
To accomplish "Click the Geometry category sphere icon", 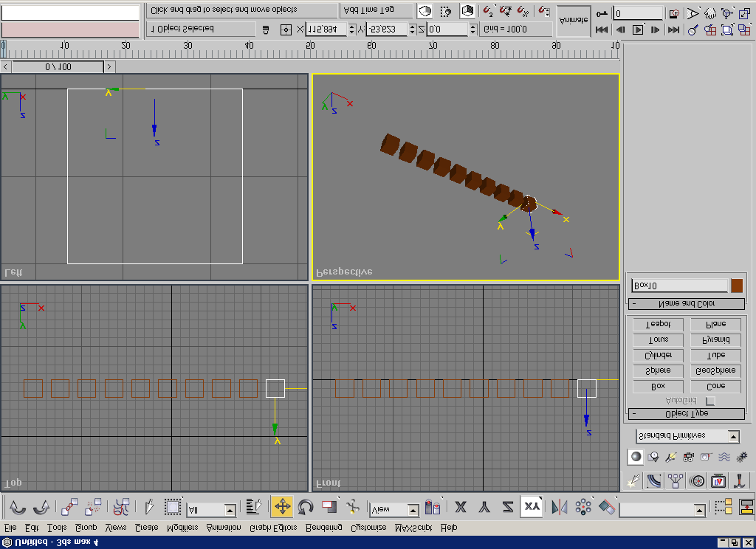I will coord(636,457).
